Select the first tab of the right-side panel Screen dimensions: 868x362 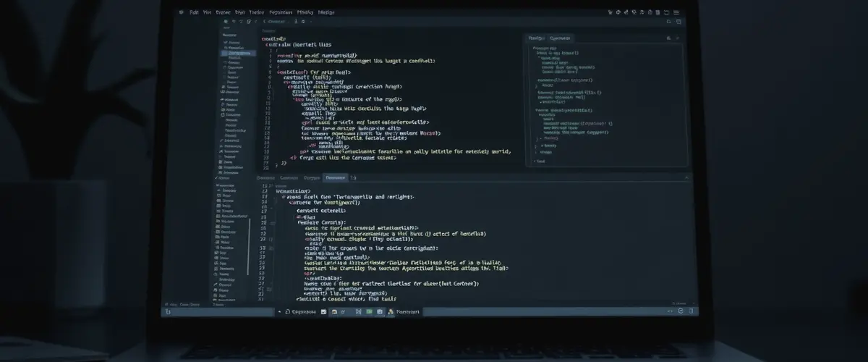point(536,38)
